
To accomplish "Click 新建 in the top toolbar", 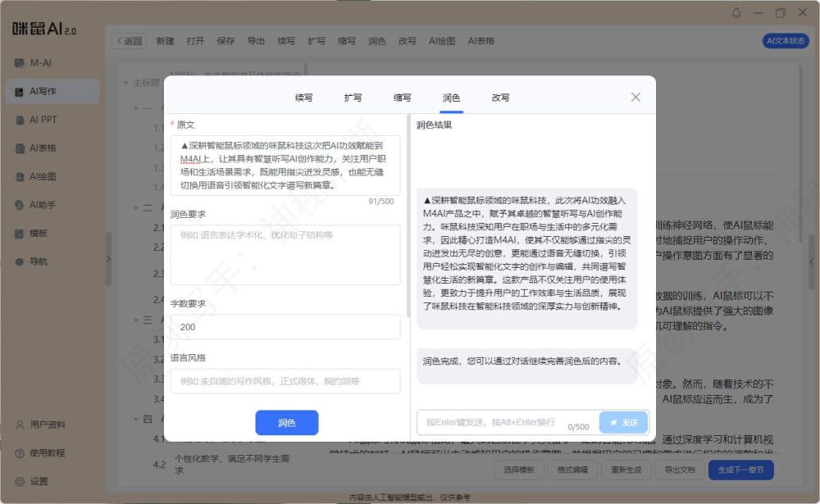I will pos(166,41).
